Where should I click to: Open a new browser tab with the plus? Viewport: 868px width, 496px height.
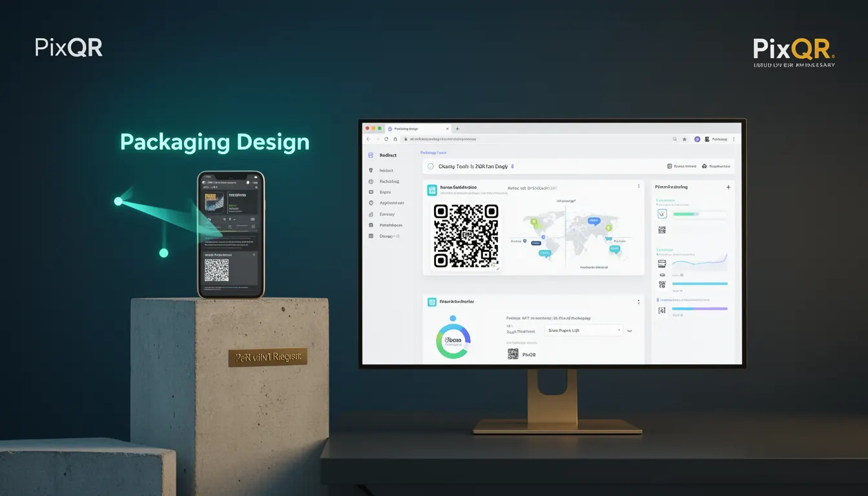(x=457, y=129)
